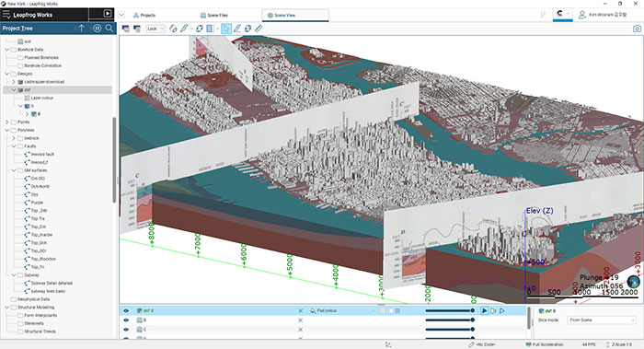
Task: Open the Project Tree search icon
Action: (109, 28)
